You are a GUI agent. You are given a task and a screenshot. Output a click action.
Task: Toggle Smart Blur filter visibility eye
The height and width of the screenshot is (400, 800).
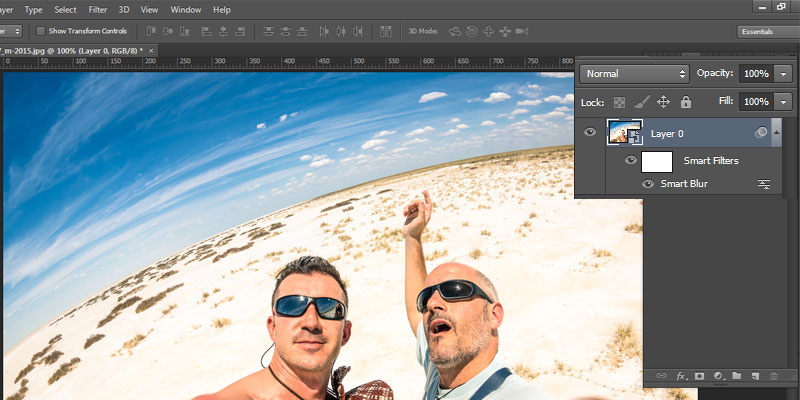coord(648,184)
